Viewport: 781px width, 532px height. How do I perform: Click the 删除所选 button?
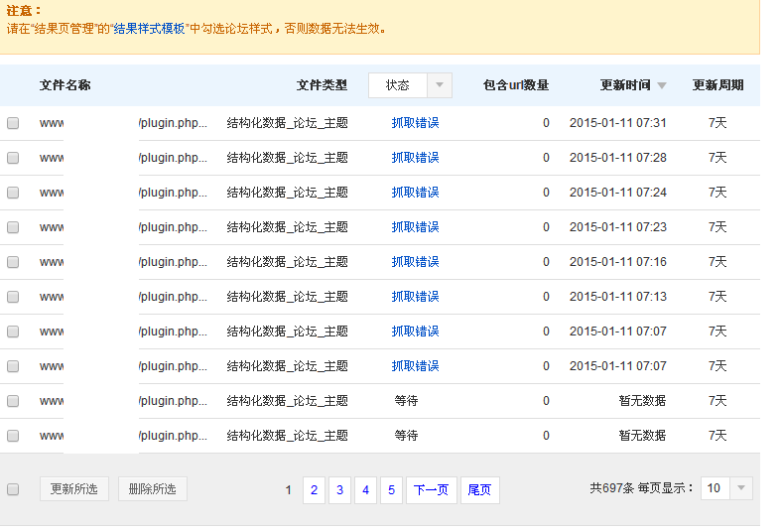tap(153, 488)
